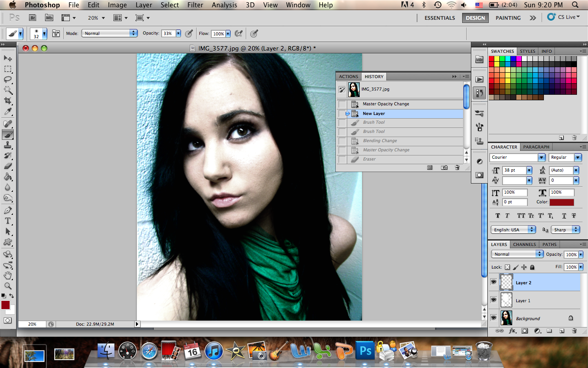This screenshot has height=368, width=588.
Task: Select the History Brush tool
Action: (8, 155)
